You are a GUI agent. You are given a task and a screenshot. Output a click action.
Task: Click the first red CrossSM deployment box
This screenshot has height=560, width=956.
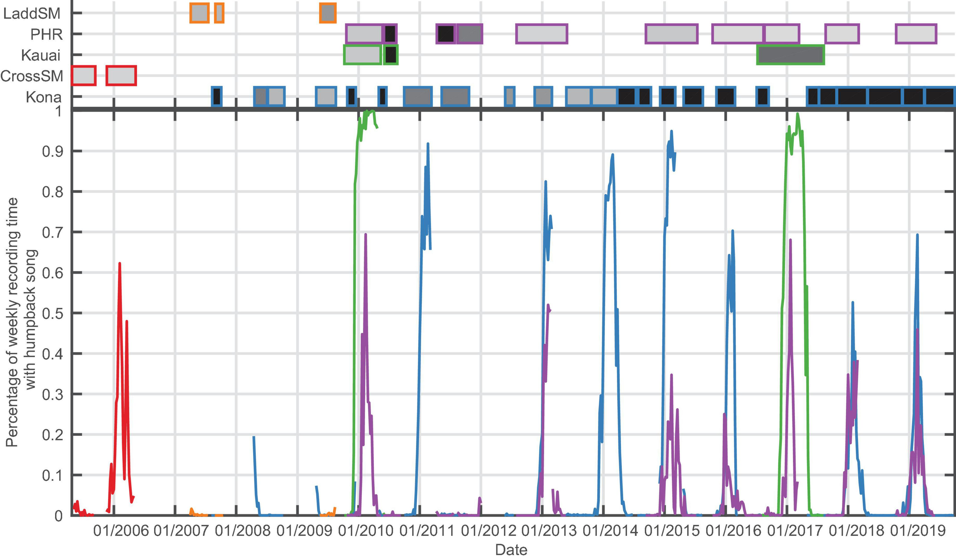[84, 76]
